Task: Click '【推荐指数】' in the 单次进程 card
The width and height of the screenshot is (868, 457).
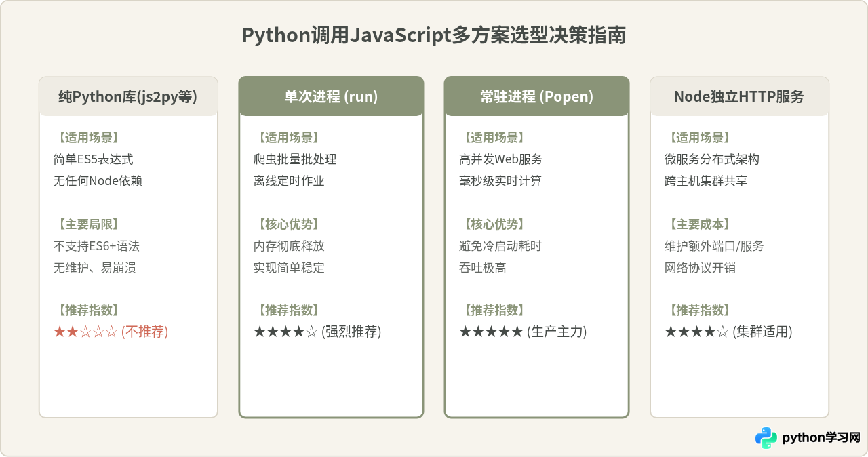Action: [287, 311]
